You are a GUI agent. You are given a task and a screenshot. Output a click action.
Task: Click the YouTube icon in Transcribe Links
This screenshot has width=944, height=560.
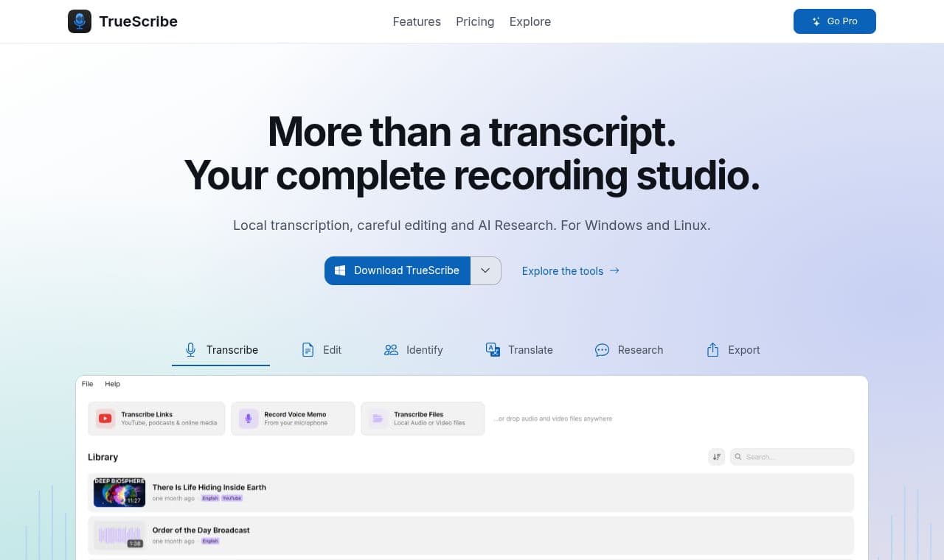tap(105, 419)
